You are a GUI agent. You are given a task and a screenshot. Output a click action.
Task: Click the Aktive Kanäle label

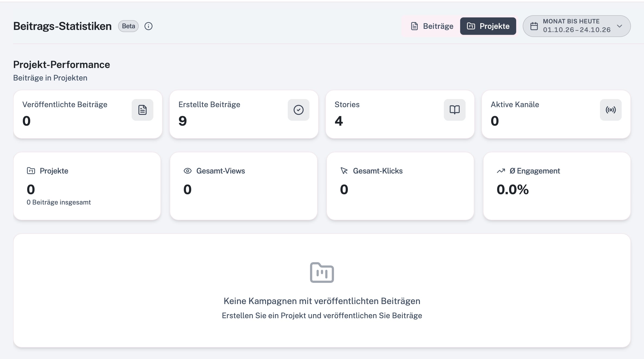[515, 104]
